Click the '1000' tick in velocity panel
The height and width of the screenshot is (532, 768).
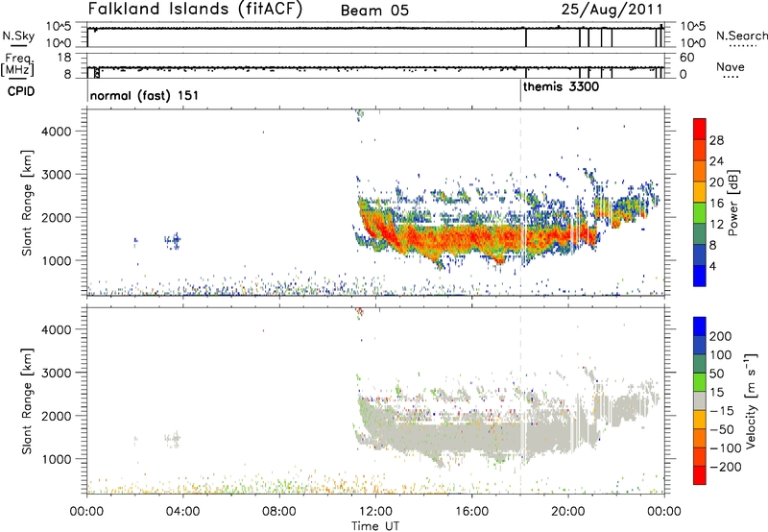click(56, 459)
